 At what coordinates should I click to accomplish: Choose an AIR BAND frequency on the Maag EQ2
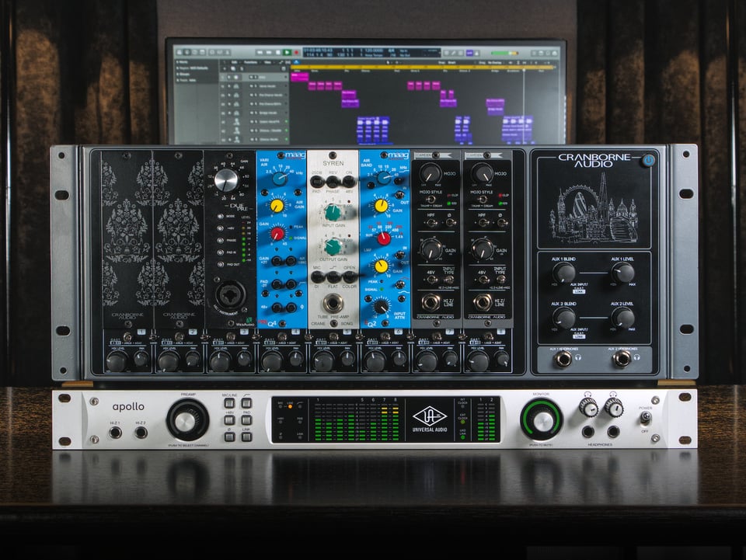384,178
